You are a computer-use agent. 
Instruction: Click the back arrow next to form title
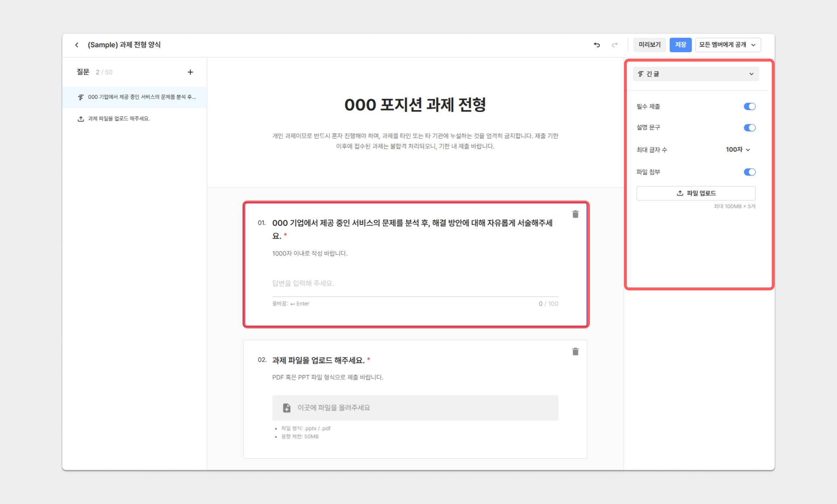pos(77,45)
